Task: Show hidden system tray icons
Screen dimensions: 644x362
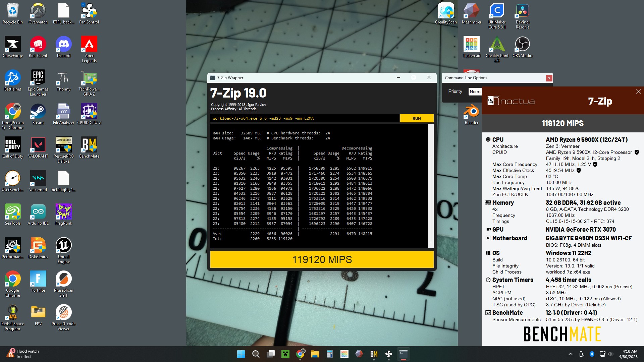Action: coord(570,354)
